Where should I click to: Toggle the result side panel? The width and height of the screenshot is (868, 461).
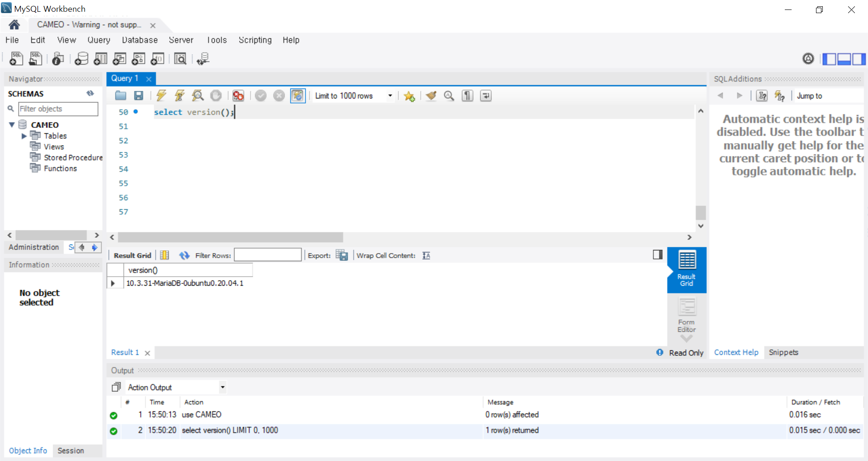click(x=658, y=254)
